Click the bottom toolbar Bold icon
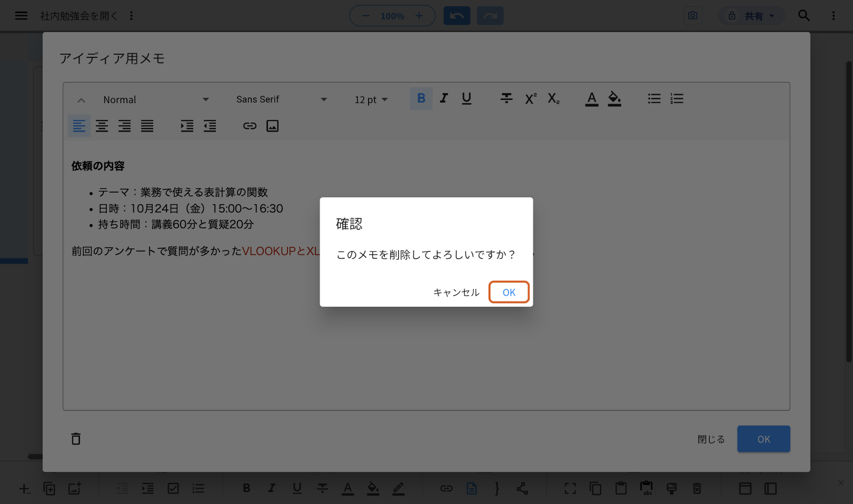 tap(246, 489)
